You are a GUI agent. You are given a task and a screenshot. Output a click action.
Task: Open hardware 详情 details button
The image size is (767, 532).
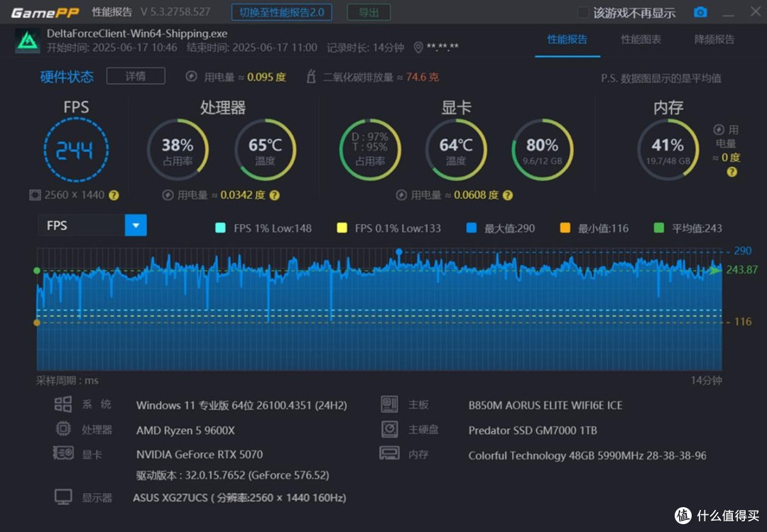point(136,76)
